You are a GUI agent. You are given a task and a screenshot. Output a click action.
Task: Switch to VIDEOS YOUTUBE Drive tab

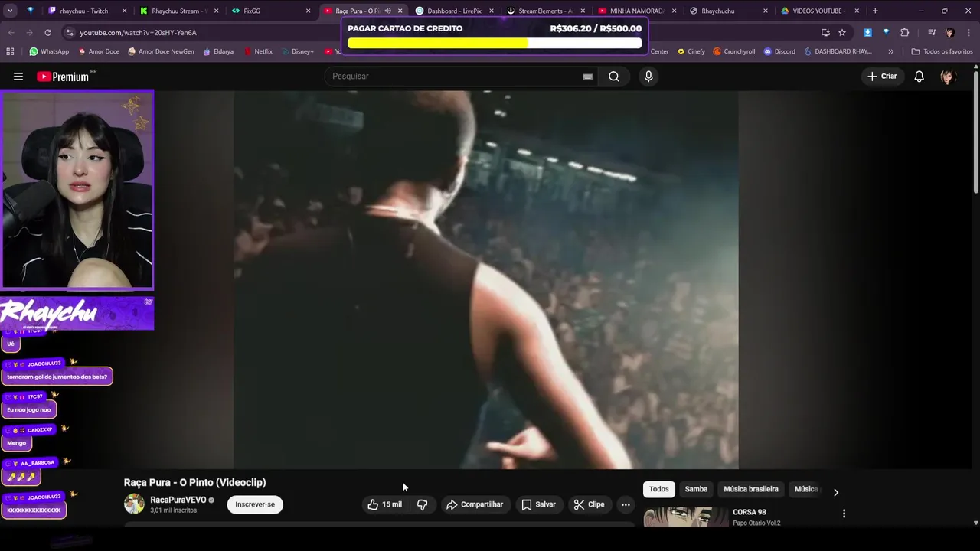point(819,11)
